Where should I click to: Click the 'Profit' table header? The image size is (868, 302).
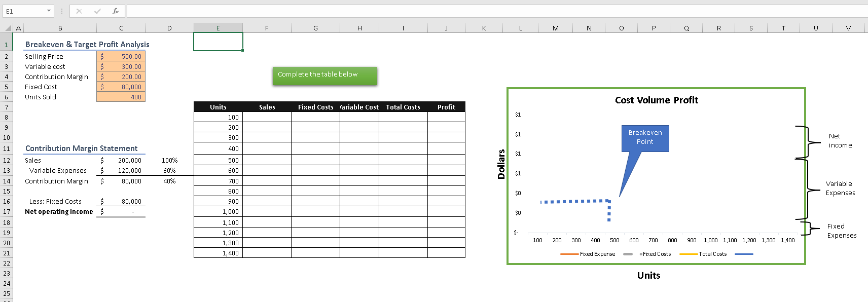click(446, 107)
